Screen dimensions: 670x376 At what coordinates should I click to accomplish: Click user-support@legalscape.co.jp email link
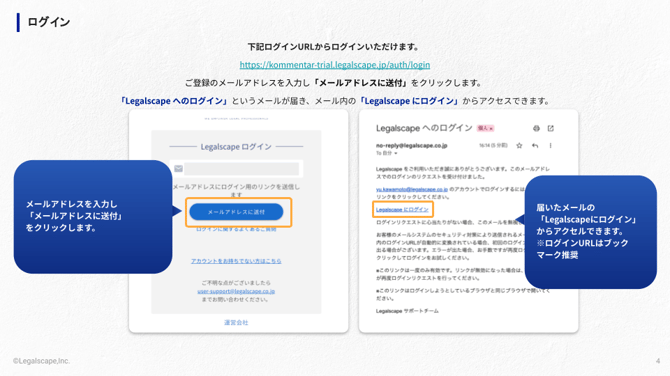236,291
